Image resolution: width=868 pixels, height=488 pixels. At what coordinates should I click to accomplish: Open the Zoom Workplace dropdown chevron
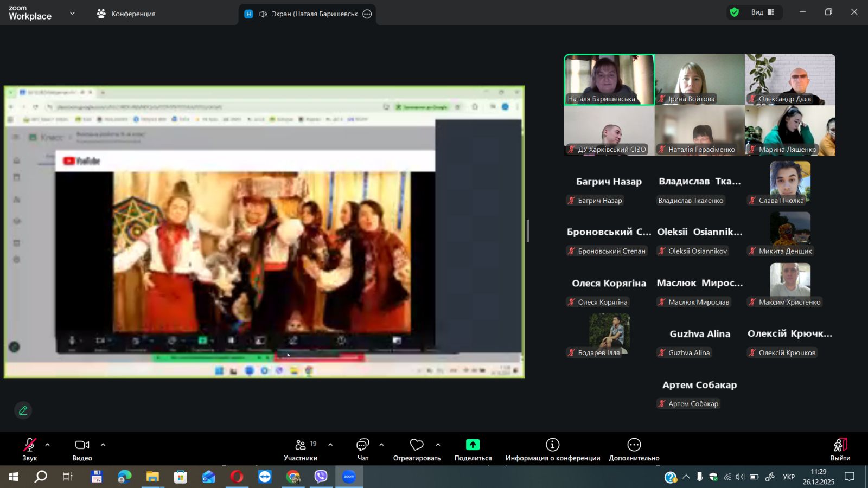(x=72, y=14)
